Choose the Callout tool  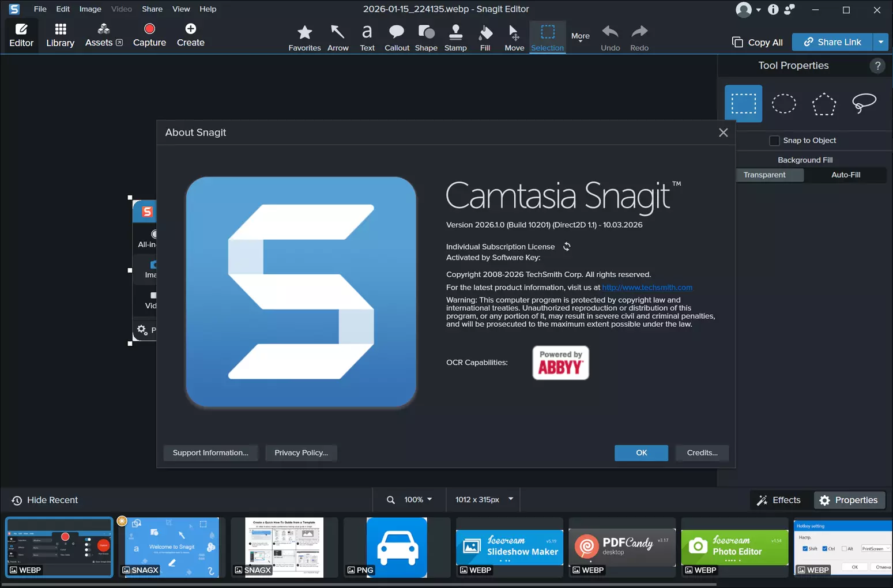coord(397,38)
